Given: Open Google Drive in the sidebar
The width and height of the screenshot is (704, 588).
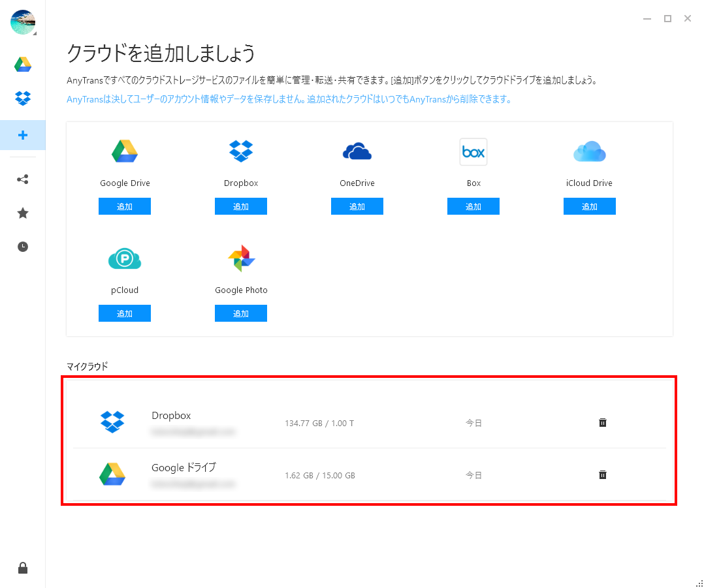Looking at the screenshot, I should point(22,65).
